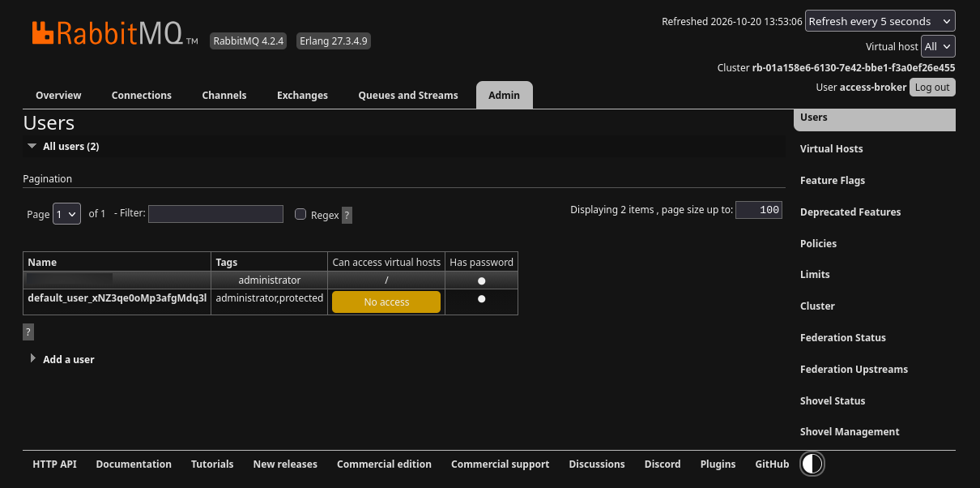980x488 pixels.
Task: Open Virtual Hosts in the sidebar
Action: coord(831,148)
